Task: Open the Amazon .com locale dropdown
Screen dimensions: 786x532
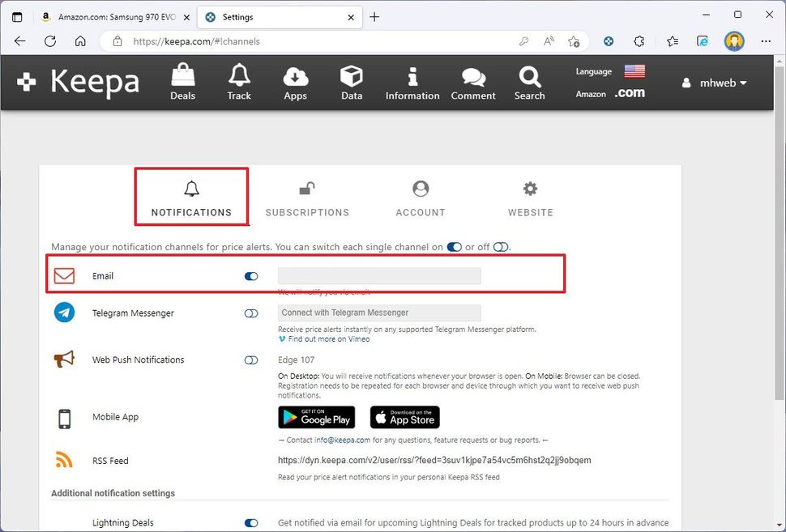Action: tap(630, 92)
